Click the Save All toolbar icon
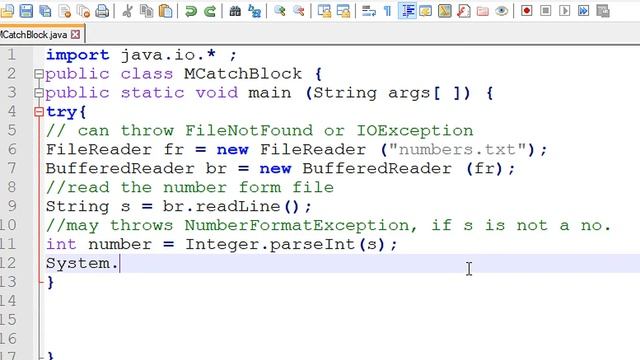 (45, 11)
